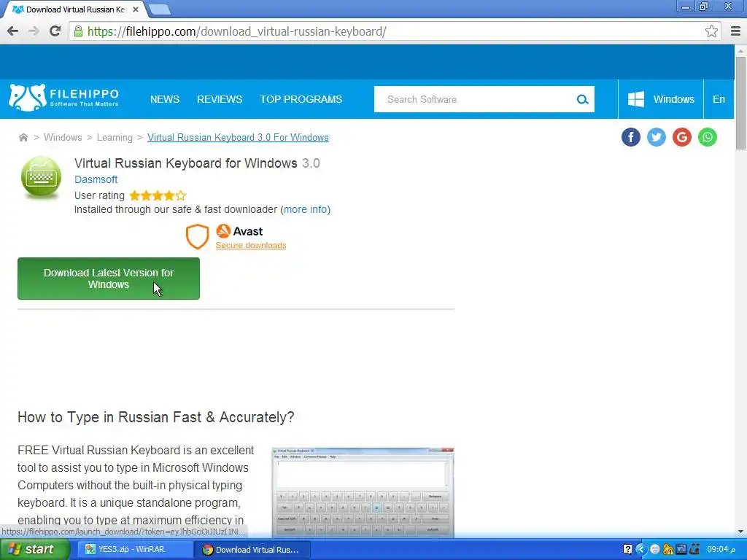Click the user rating stars

(x=158, y=195)
